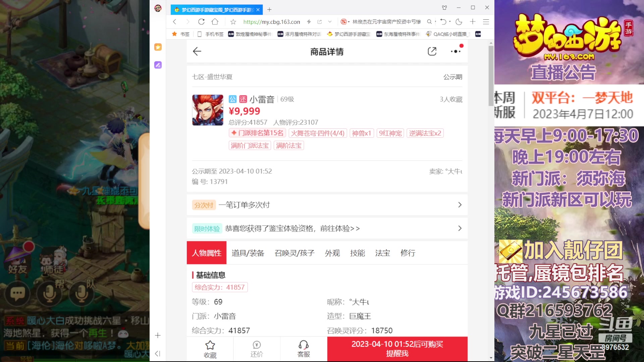644x362 pixels.
Task: Open the browser hamburger menu
Action: 486,22
